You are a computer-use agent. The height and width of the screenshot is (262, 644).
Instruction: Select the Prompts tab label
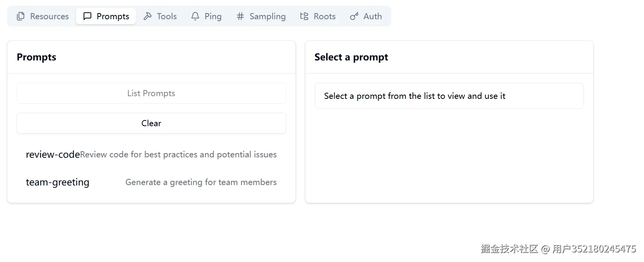point(113,16)
